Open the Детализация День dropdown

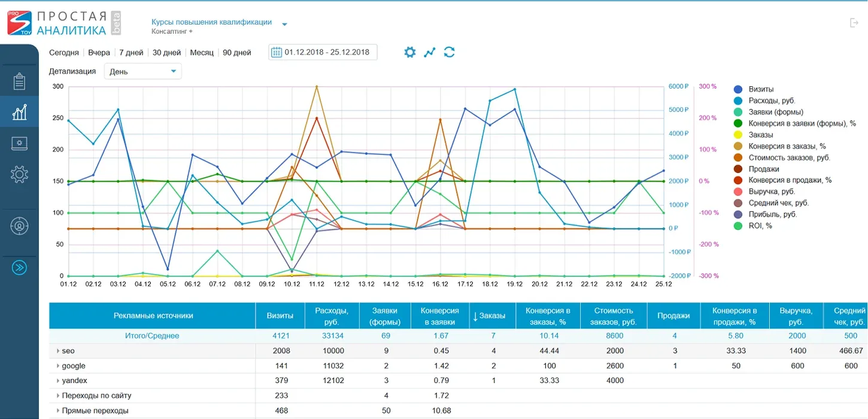143,71
